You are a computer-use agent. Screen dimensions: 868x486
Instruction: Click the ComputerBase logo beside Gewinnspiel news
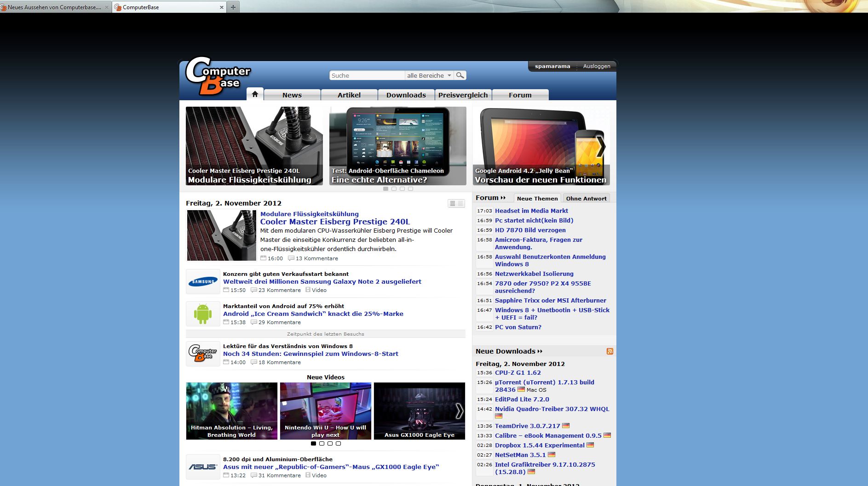[x=203, y=354]
